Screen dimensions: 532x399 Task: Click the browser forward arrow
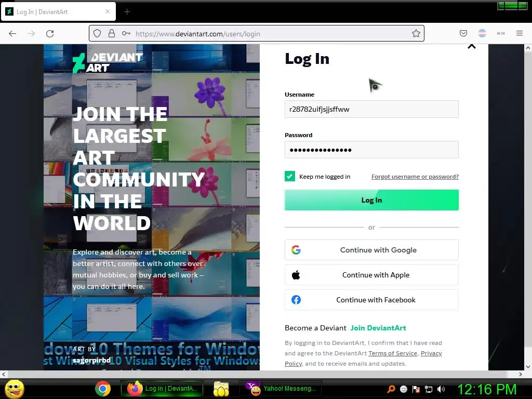coord(31,34)
